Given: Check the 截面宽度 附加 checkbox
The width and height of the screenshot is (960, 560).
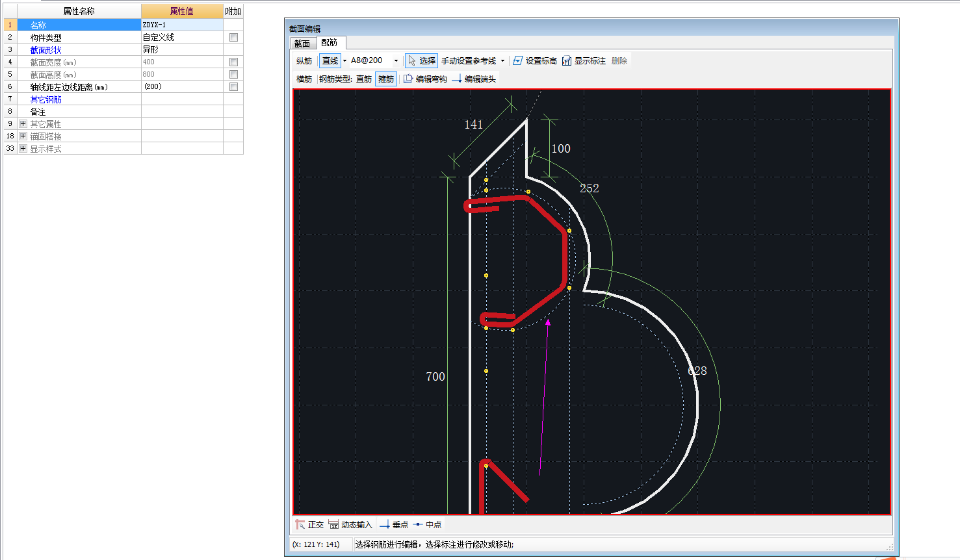Looking at the screenshot, I should (233, 62).
